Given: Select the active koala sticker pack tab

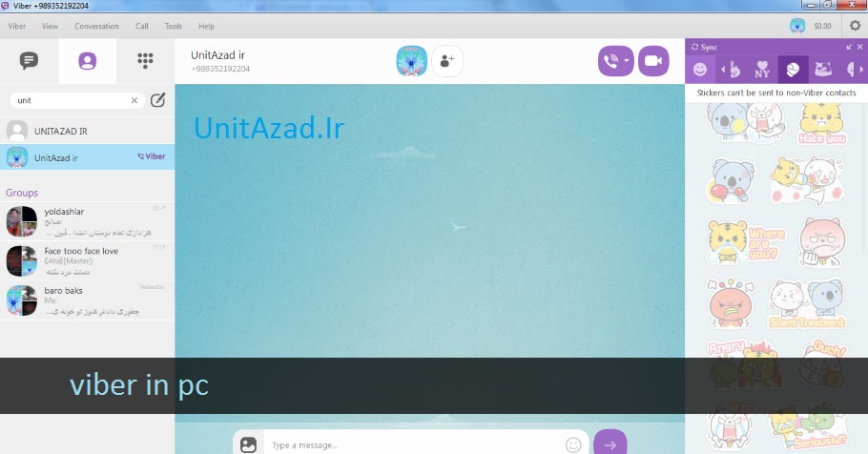Looking at the screenshot, I should [793, 70].
